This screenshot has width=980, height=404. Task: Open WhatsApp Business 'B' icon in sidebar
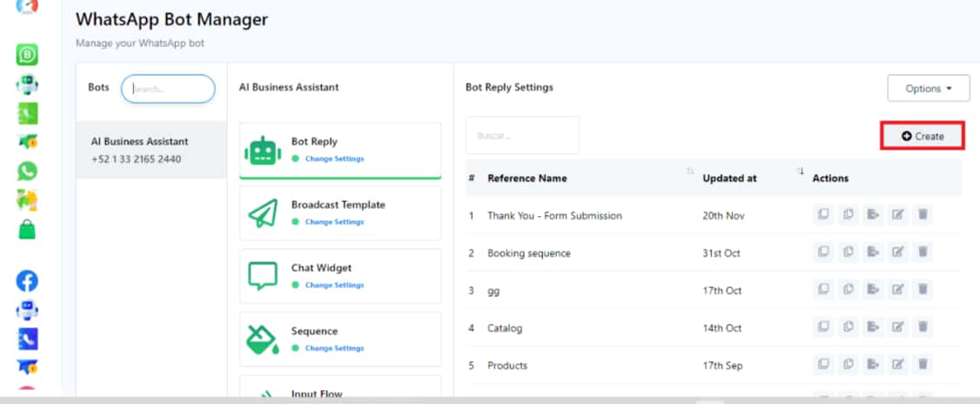tap(27, 56)
